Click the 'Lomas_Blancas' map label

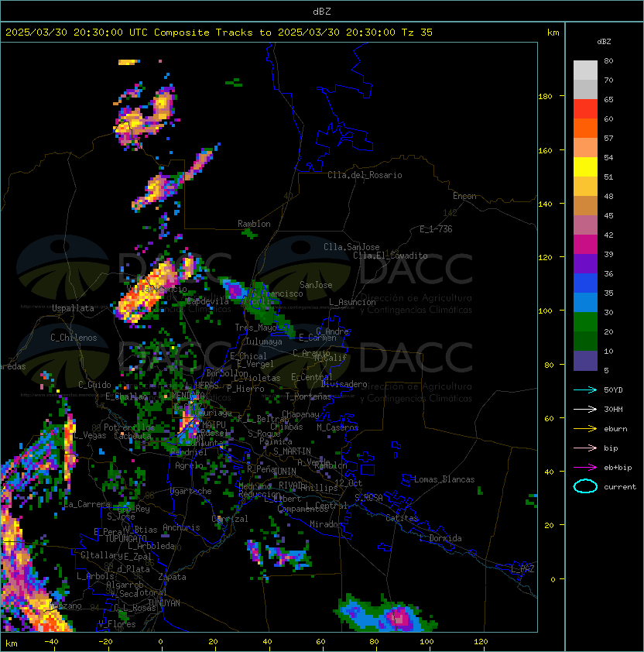pyautogui.click(x=444, y=479)
